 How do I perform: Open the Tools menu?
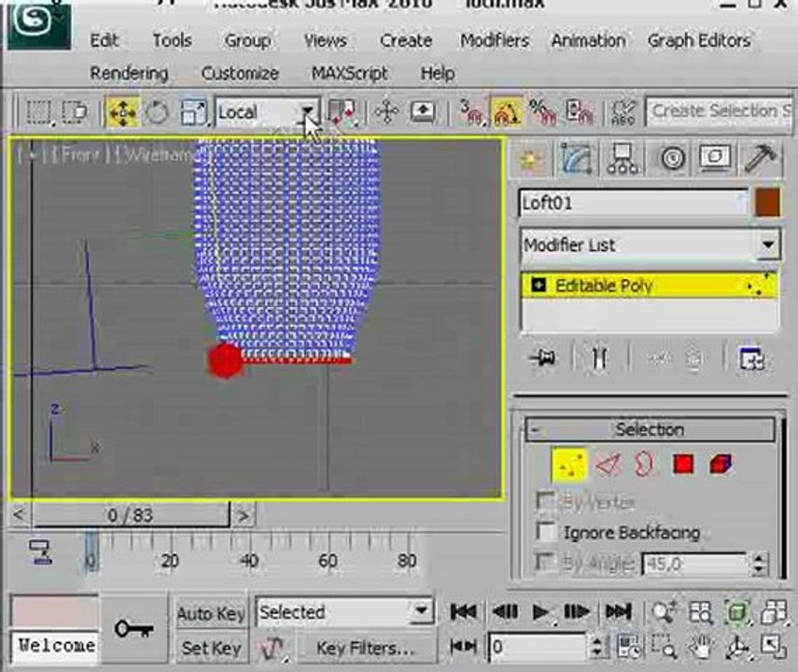pos(172,40)
